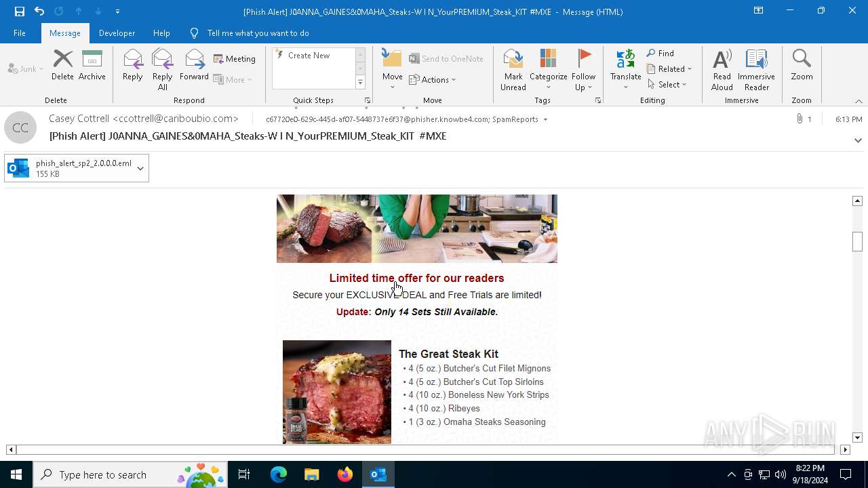Start Read Aloud
Screen dimensions: 868x488
tap(722, 70)
